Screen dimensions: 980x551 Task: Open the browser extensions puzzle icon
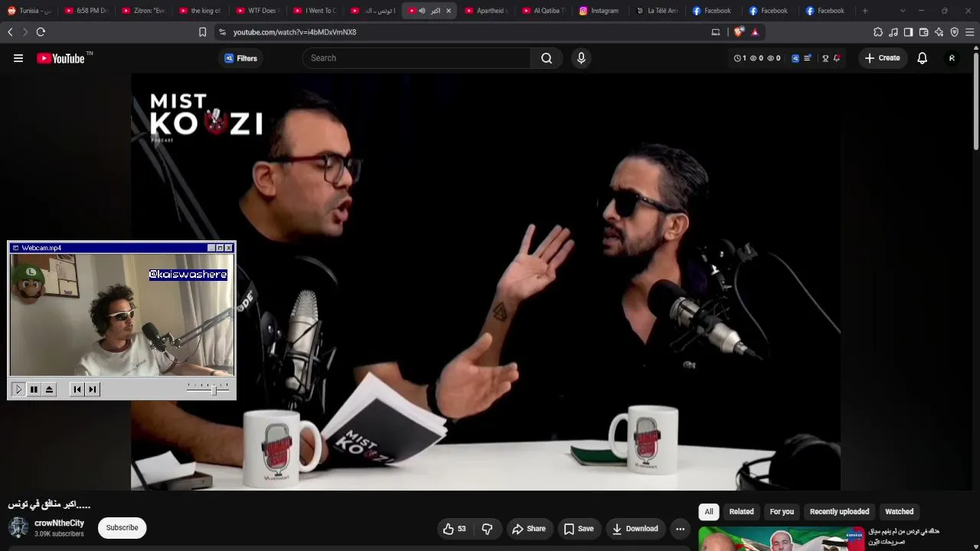pyautogui.click(x=878, y=32)
